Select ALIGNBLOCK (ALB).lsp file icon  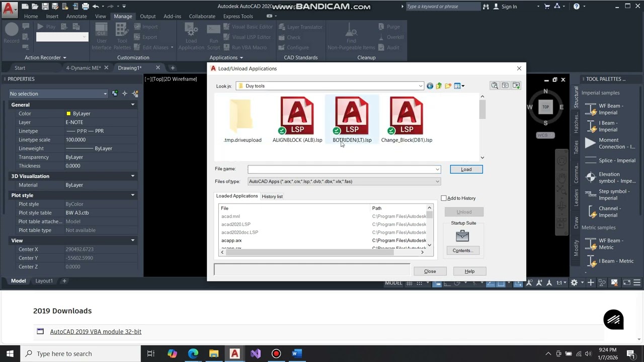coord(297,117)
